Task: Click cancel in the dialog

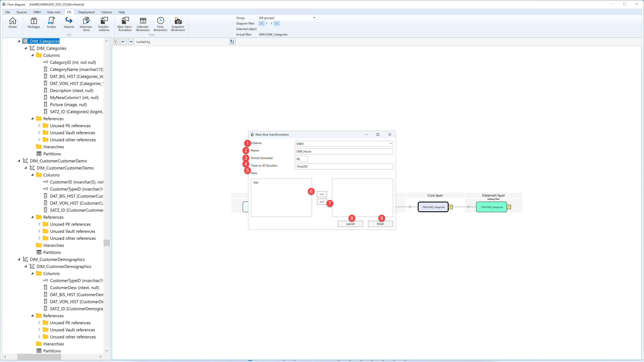Action: click(x=350, y=224)
